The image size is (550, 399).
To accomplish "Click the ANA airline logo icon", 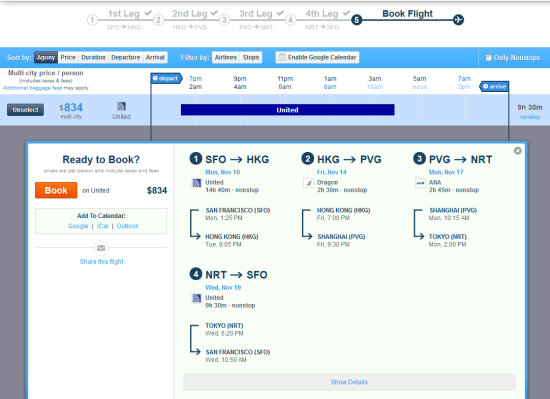I will point(420,183).
